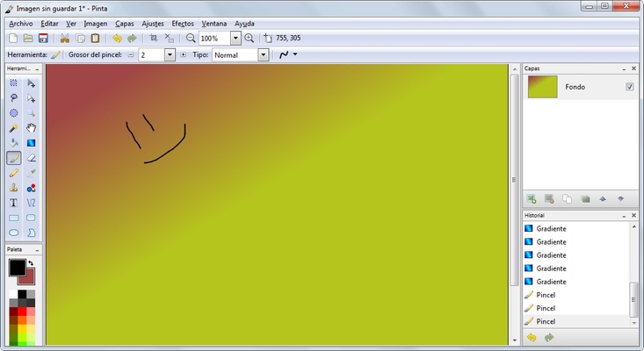Click Add New Layer button in Capas

pos(532,199)
